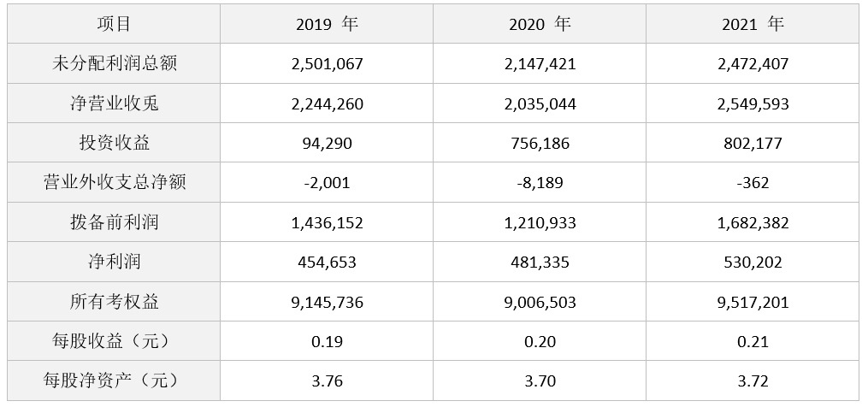Select the 2019 年 column header
Viewport: 868px width, 407px height.
coord(327,24)
